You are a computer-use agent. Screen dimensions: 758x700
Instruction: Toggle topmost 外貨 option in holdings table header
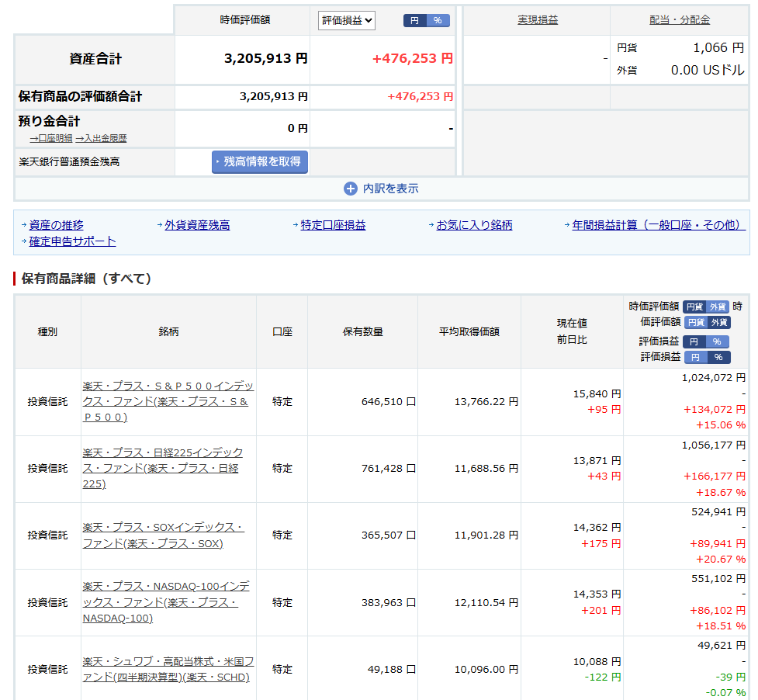point(718,307)
